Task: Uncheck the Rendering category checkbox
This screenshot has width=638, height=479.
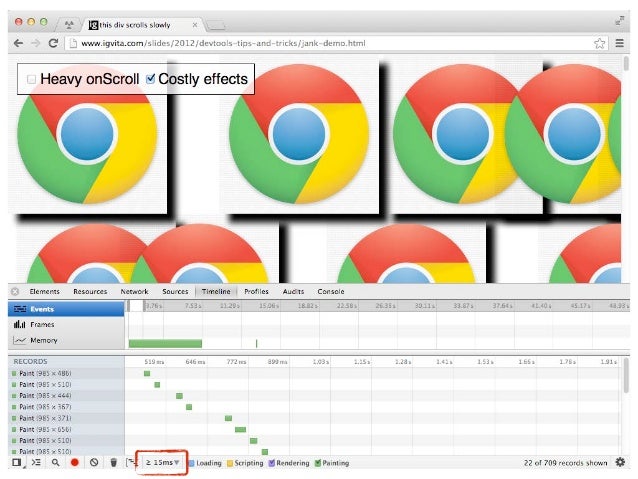Action: click(272, 463)
